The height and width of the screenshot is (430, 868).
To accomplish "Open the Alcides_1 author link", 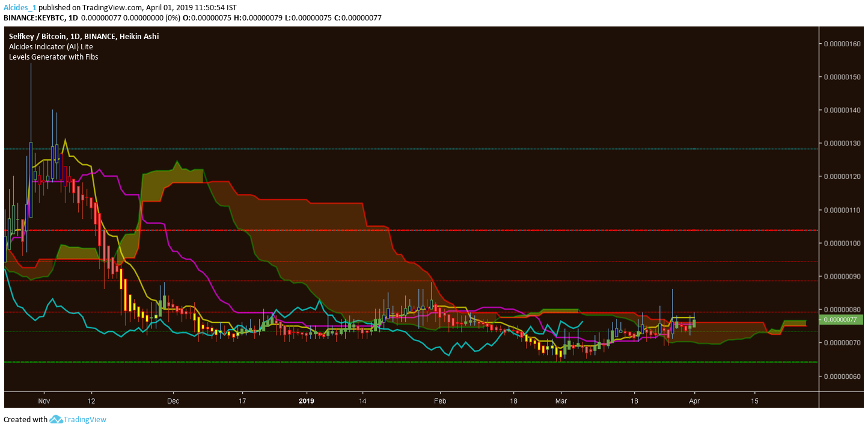I will point(20,7).
